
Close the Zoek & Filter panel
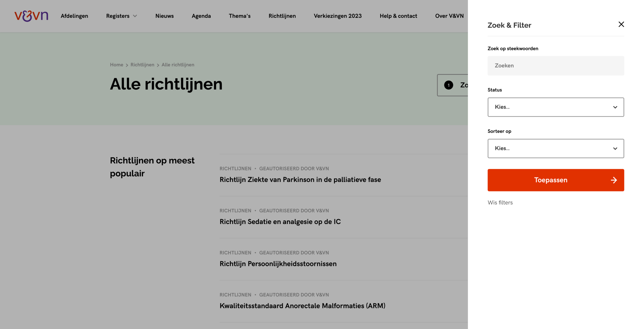(x=621, y=24)
